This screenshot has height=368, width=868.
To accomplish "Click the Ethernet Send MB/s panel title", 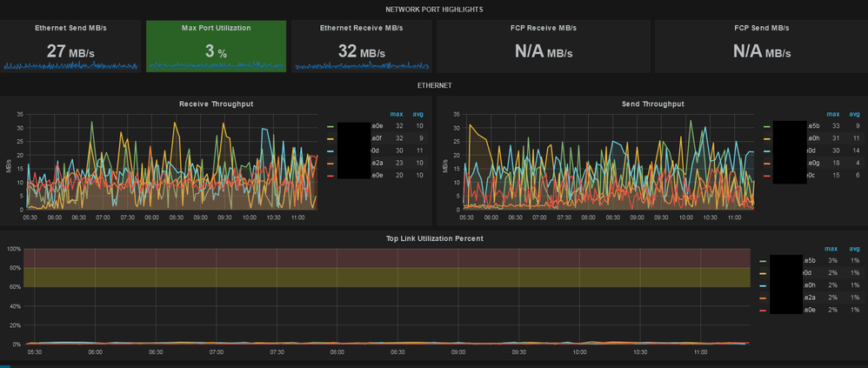I will [70, 28].
